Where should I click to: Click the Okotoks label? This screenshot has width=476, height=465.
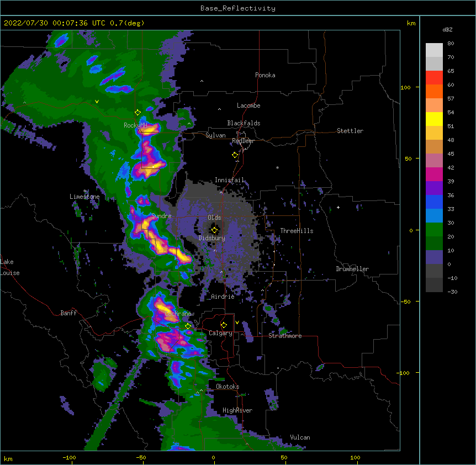pos(228,387)
